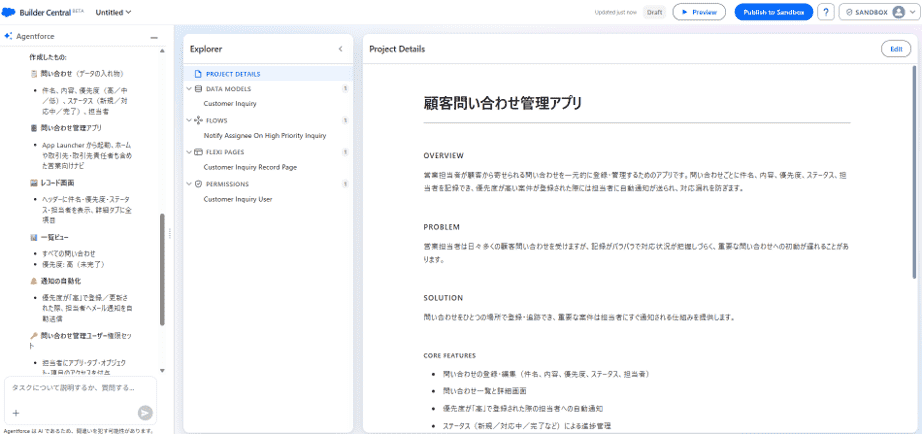Click the PROJECT DETAILS document icon

[198, 74]
